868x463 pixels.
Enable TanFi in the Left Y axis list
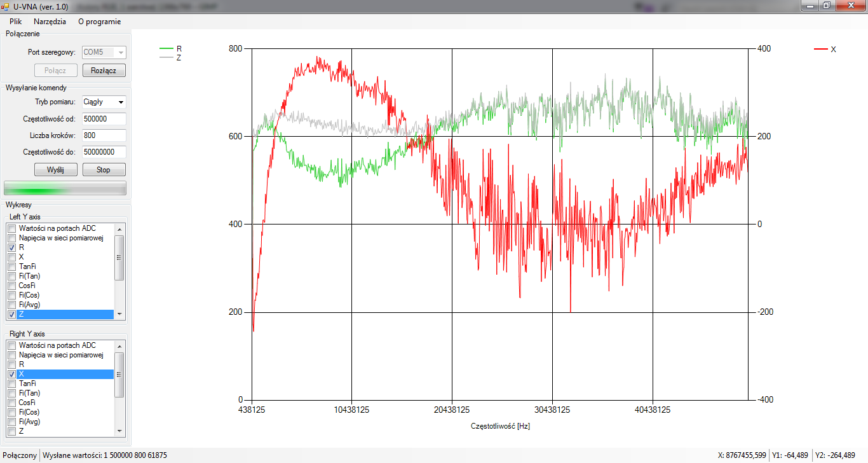tap(12, 266)
